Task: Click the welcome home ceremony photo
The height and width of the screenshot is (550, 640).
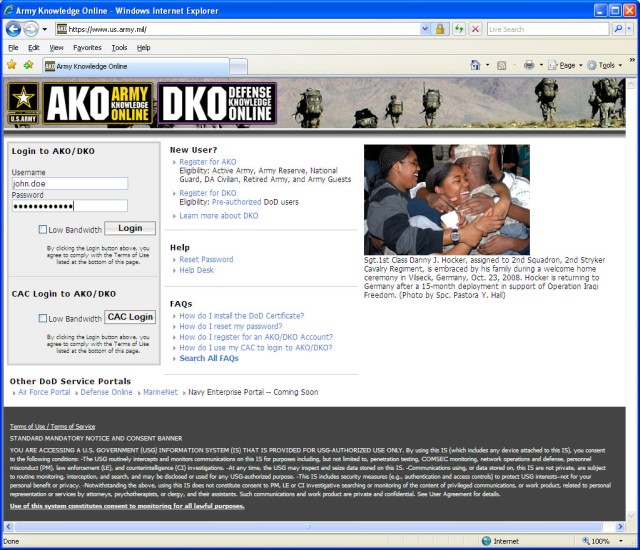Action: (x=447, y=200)
